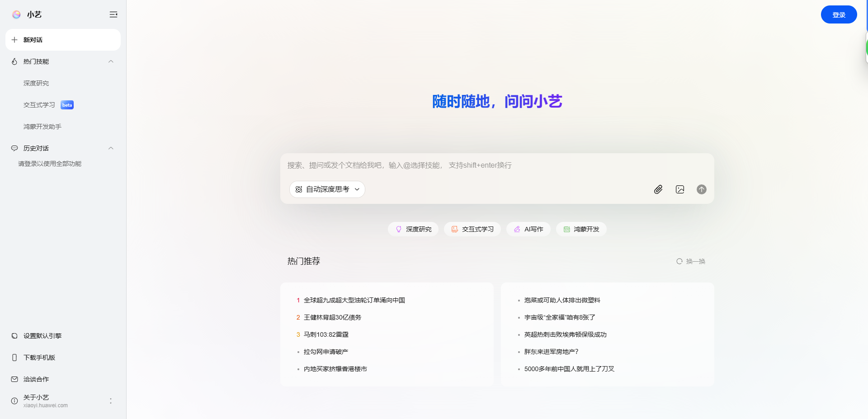The height and width of the screenshot is (419, 868).
Task: Click the 请登录以使用全部功能 prompt
Action: click(50, 164)
